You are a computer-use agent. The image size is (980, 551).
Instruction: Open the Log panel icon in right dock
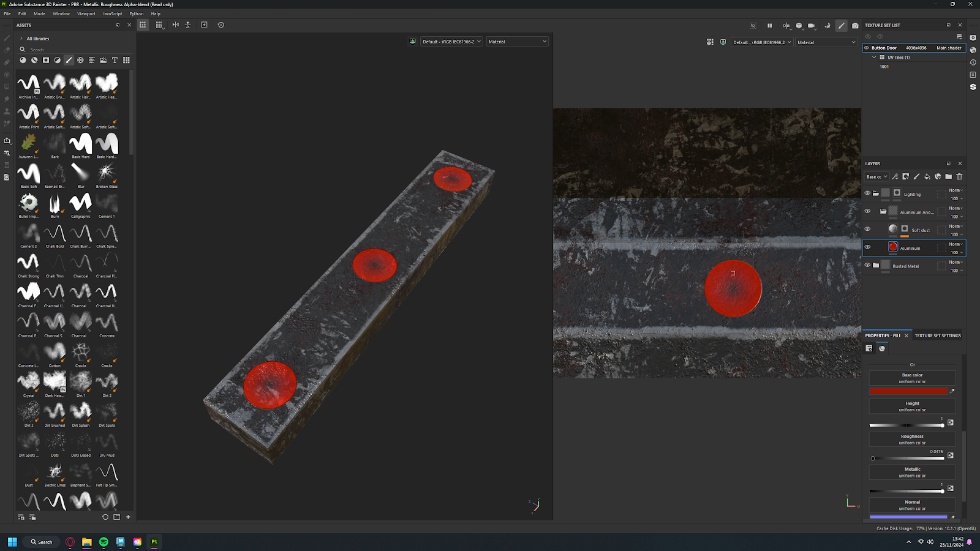[x=973, y=75]
